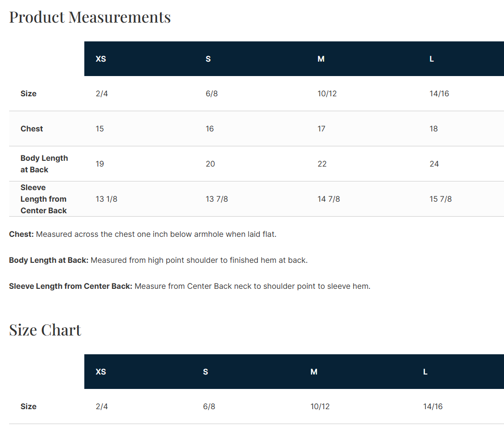Select Sleeve Length from Center Back row label
This screenshot has width=504, height=426.
coord(43,199)
